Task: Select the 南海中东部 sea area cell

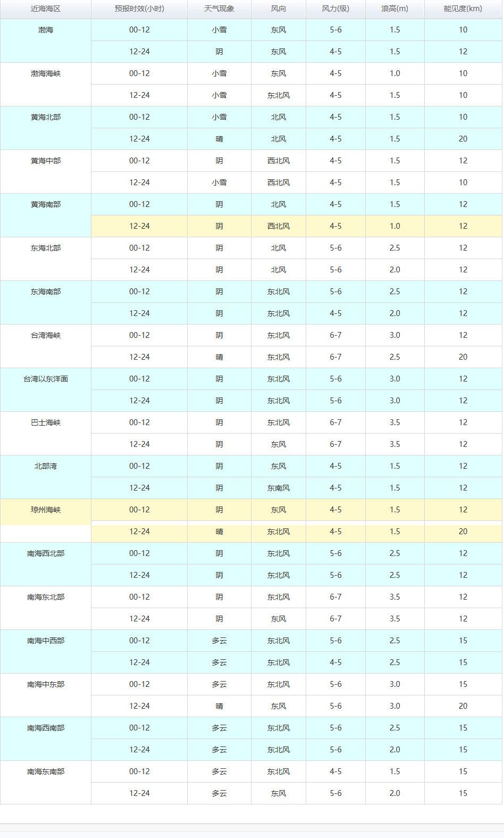Action: 46,685
